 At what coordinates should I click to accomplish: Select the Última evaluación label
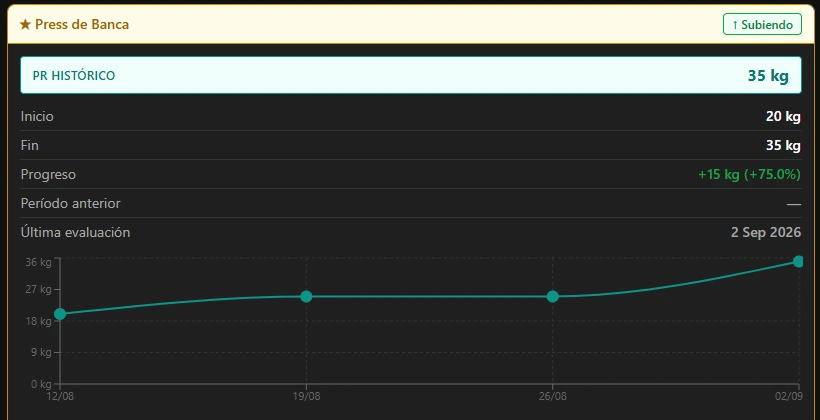pos(75,232)
